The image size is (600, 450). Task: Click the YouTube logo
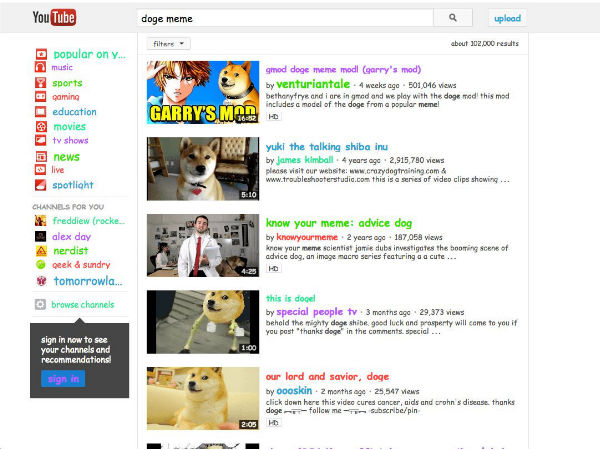click(54, 18)
